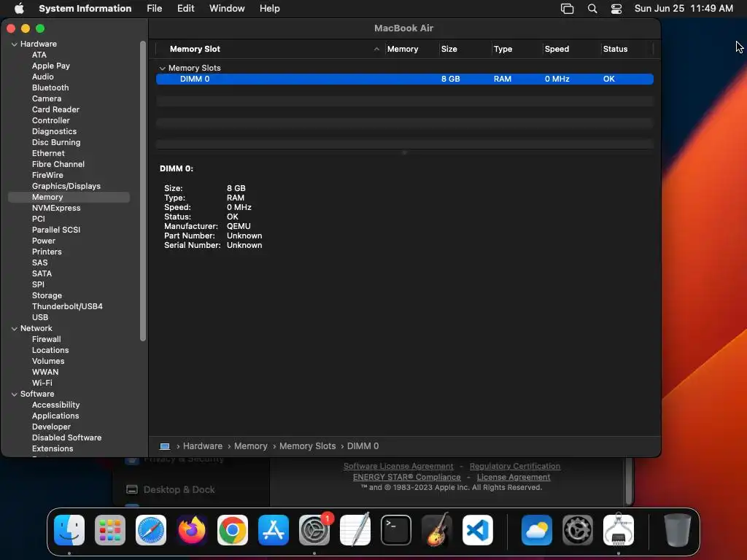Select Firewall under Network

(x=46, y=340)
